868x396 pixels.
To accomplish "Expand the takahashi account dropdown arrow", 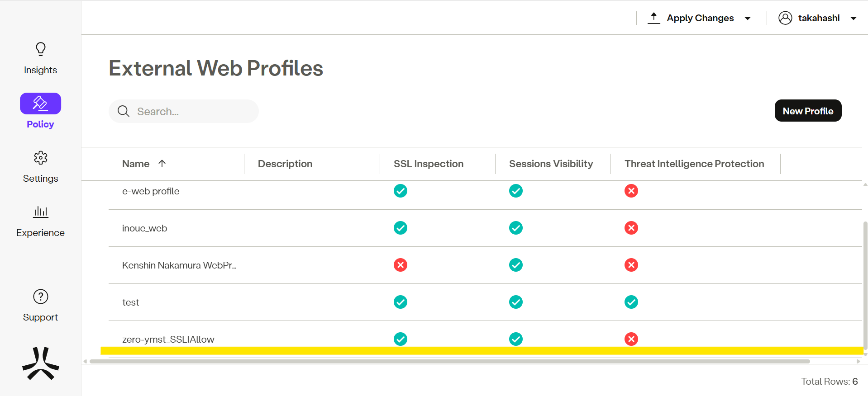I will (x=854, y=19).
